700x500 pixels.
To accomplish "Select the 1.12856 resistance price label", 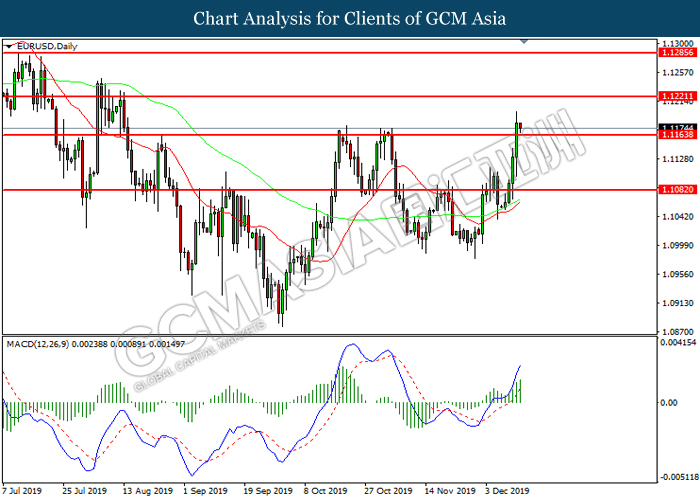I will pos(677,53).
